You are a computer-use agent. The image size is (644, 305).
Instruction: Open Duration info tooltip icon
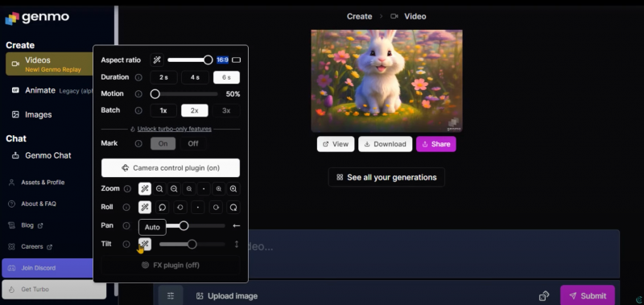[x=138, y=77]
